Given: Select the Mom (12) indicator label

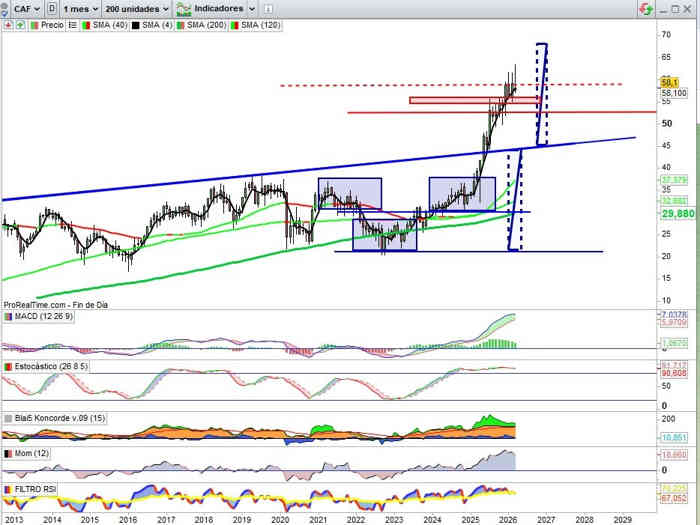Looking at the screenshot, I should point(31,453).
